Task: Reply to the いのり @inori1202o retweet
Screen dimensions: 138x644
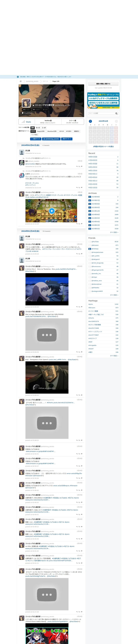Action: 77,188
